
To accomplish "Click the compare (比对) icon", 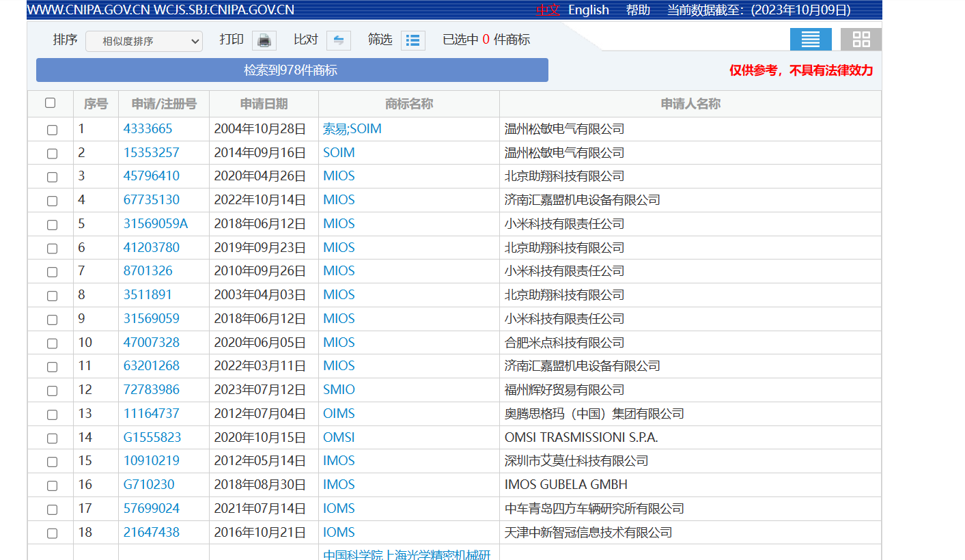I will 339,40.
